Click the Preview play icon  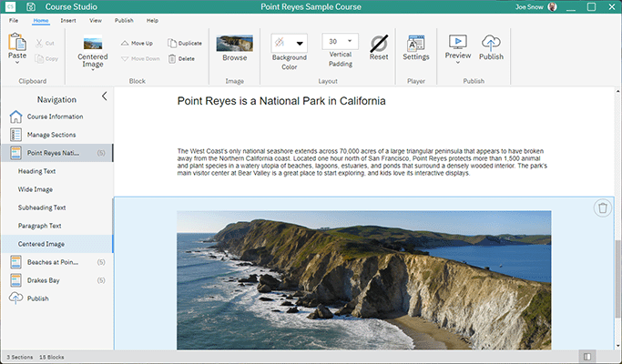pos(458,41)
